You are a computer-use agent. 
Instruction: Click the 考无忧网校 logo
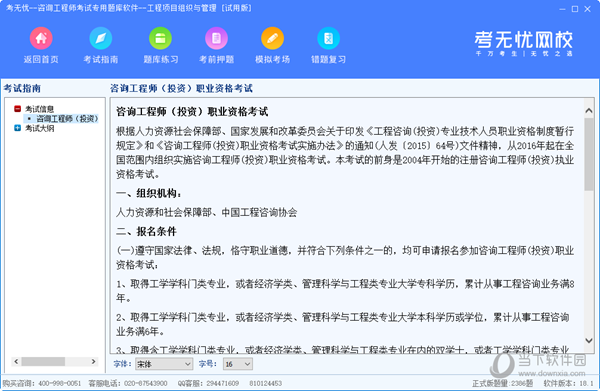point(523,43)
